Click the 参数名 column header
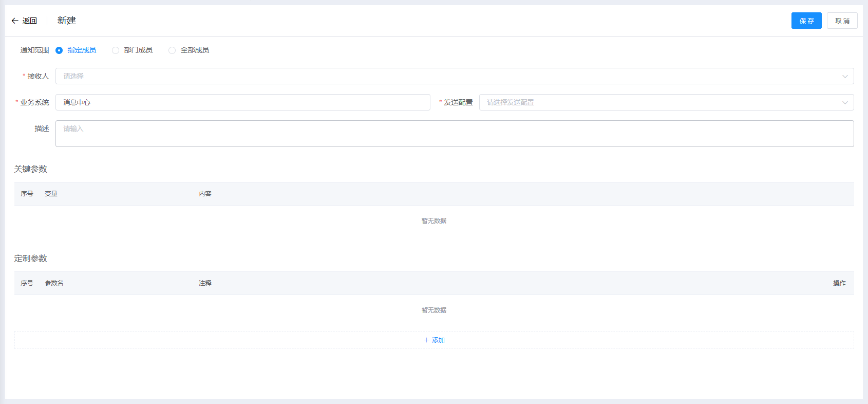 pos(54,283)
